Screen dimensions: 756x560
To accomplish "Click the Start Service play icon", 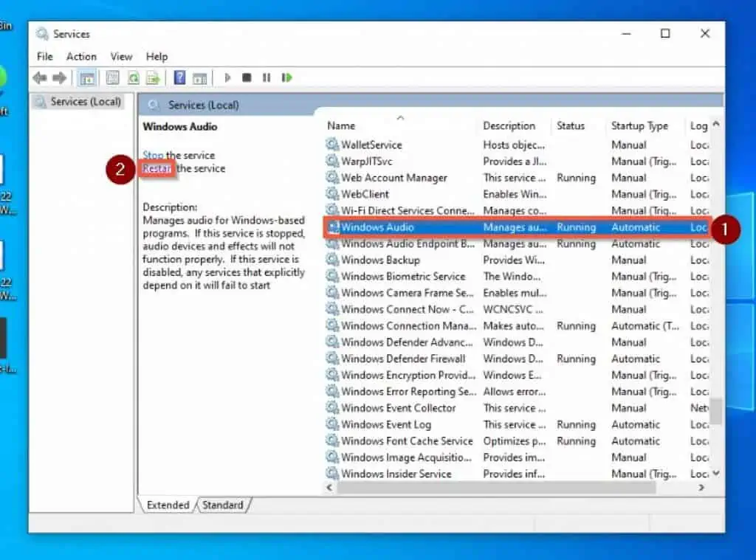I will pos(227,77).
